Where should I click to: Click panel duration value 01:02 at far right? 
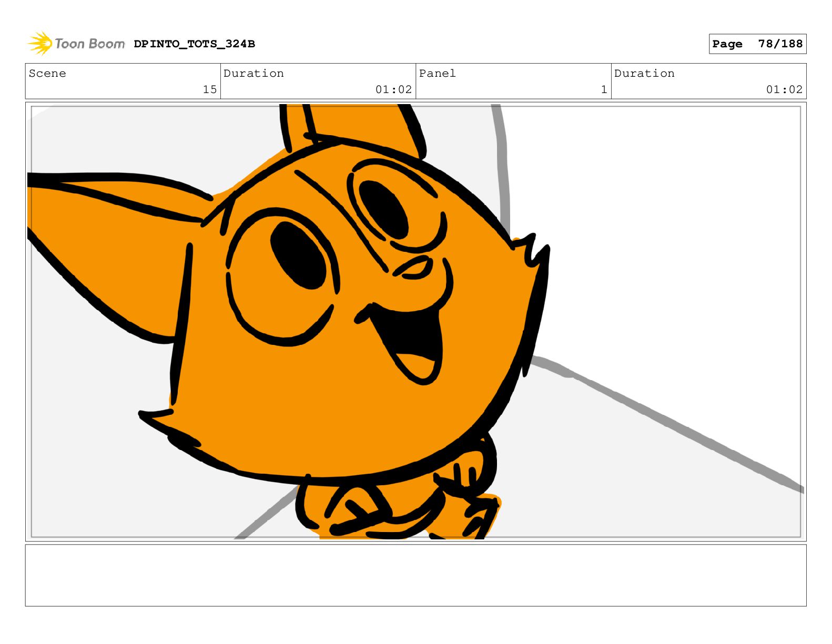785,90
